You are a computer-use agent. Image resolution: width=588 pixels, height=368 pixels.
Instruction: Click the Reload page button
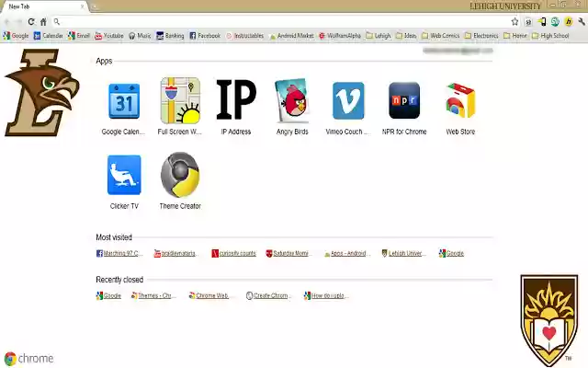[x=31, y=22]
